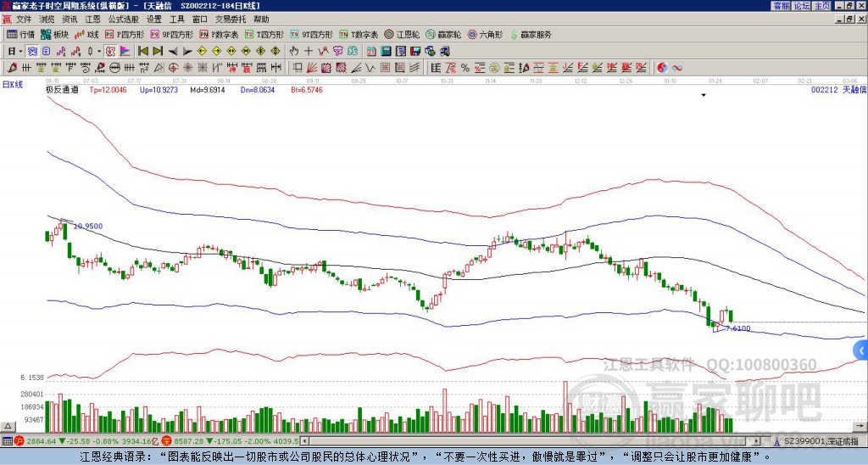This screenshot has width=868, height=465.
Task: Click the purple 节 icon
Action: (337, 52)
